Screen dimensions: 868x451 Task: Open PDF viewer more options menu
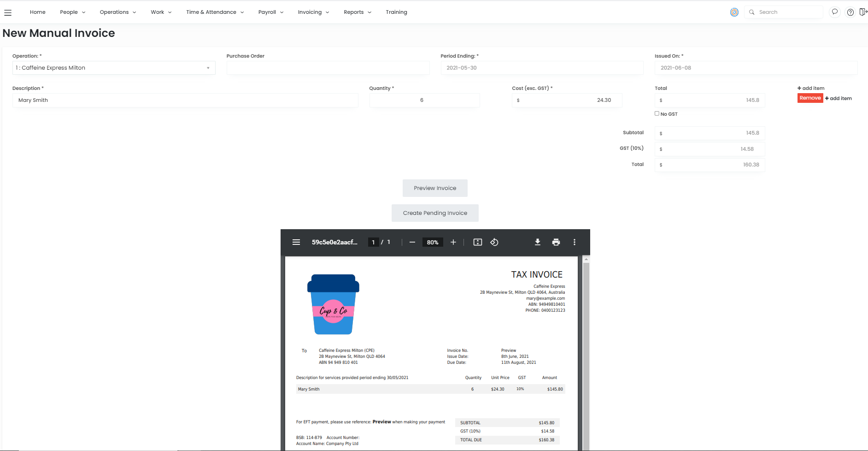574,242
